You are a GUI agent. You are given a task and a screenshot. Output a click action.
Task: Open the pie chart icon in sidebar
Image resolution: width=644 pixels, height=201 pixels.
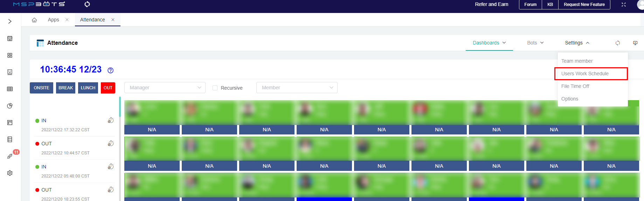tap(10, 106)
